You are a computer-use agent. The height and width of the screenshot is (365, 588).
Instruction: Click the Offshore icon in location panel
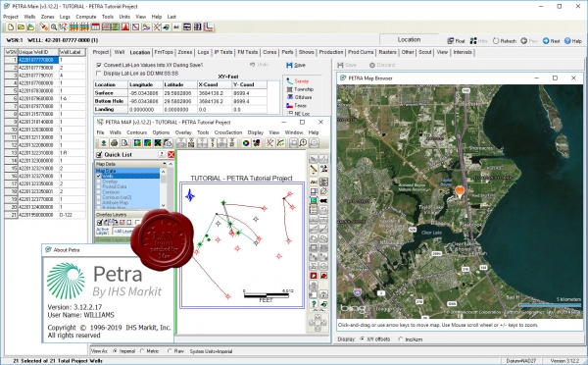[x=289, y=97]
